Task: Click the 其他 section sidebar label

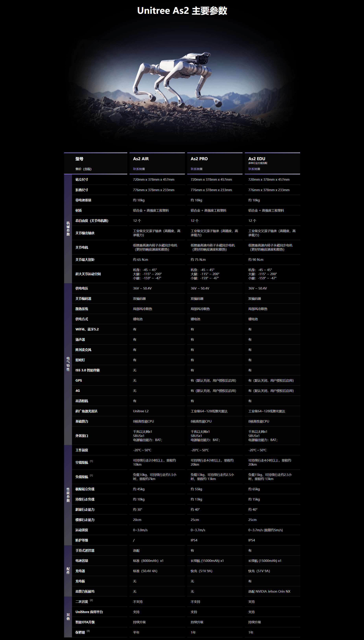Action: click(68, 617)
